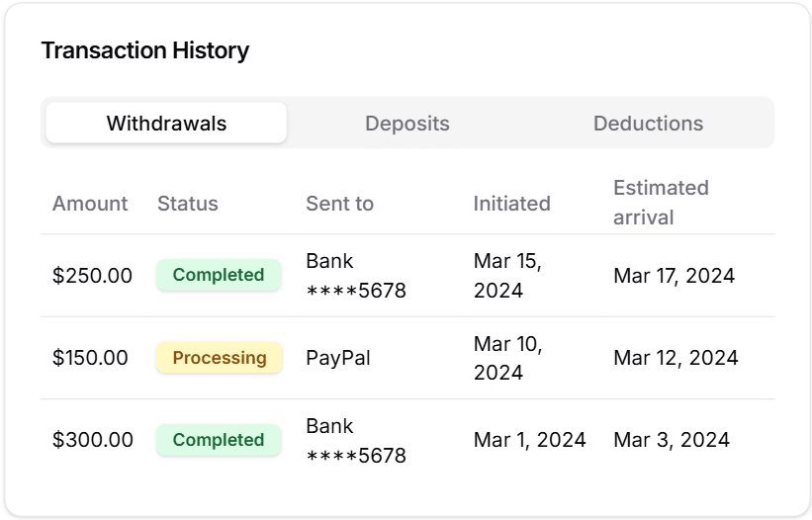The height and width of the screenshot is (520, 812).
Task: Click the Mar 1, 2024 initiated date
Action: 530,440
